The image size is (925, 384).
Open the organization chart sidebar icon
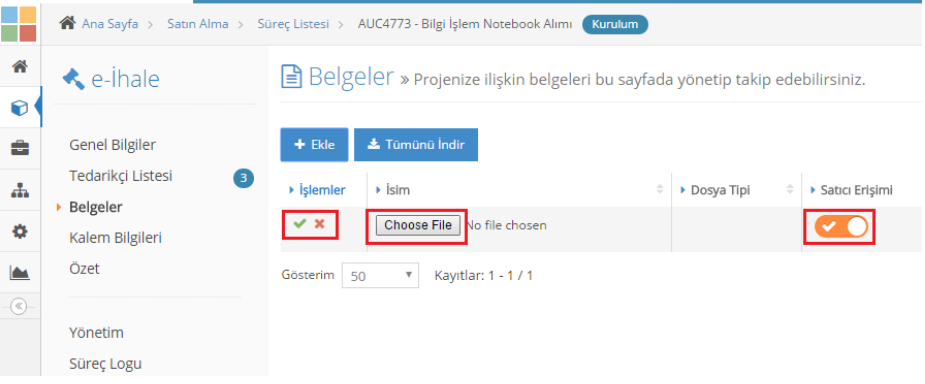pyautogui.click(x=19, y=190)
